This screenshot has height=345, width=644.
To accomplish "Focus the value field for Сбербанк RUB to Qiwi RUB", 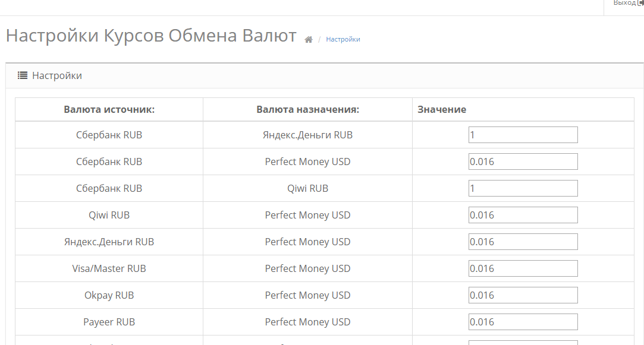I will tap(523, 188).
